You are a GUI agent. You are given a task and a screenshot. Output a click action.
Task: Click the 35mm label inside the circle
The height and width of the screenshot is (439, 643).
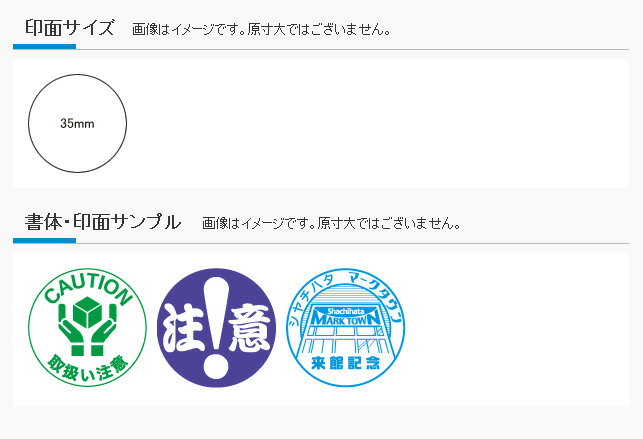78,123
